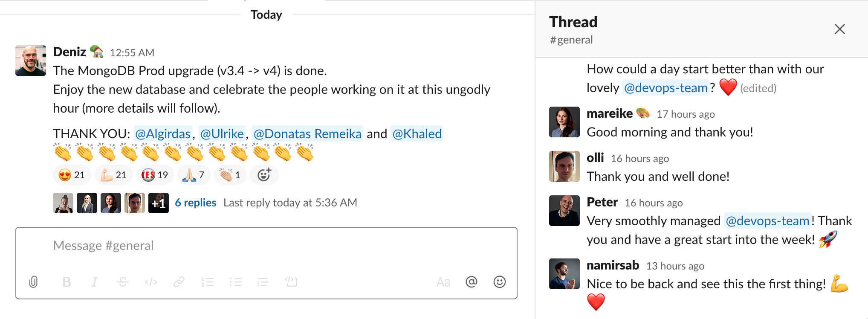
Task: Toggle italic formatting in message composer
Action: pyautogui.click(x=95, y=282)
